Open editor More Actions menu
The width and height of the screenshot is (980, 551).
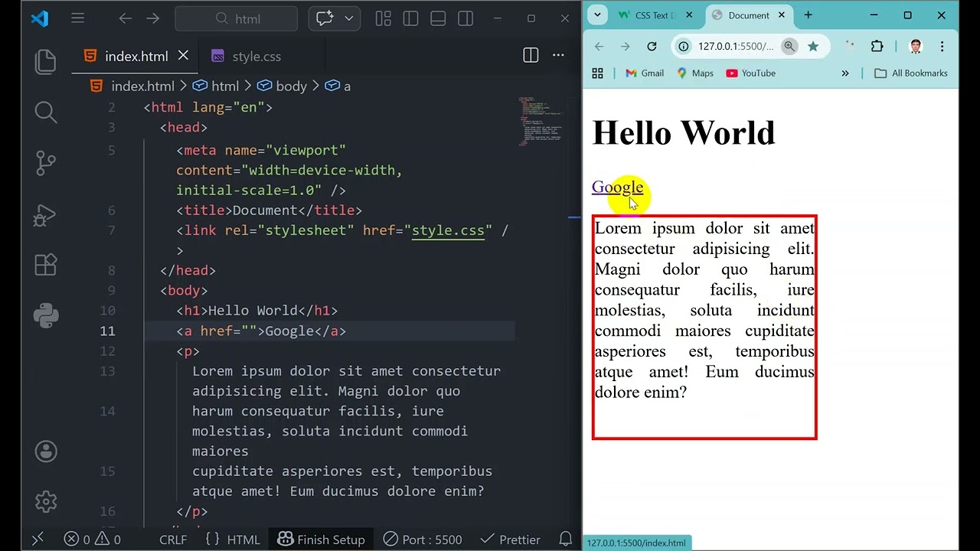[558, 55]
